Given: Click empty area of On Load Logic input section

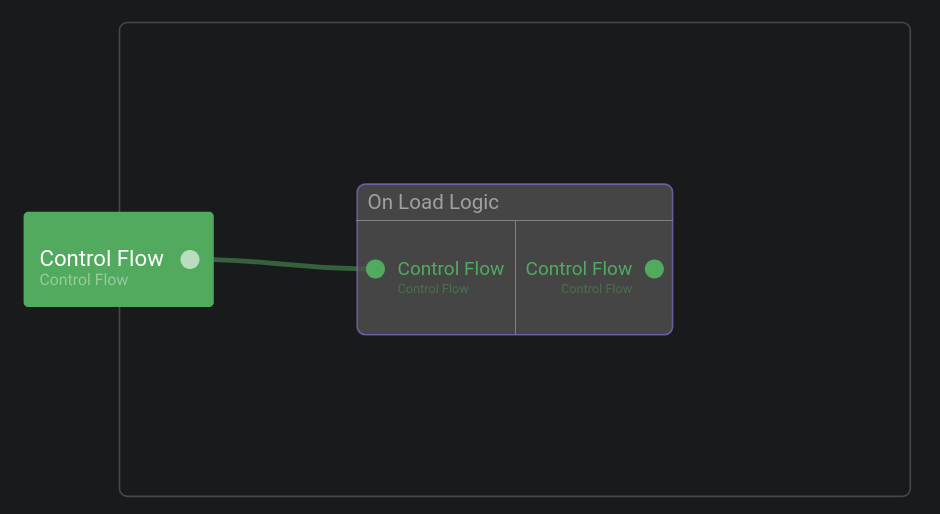Looking at the screenshot, I should [x=436, y=315].
